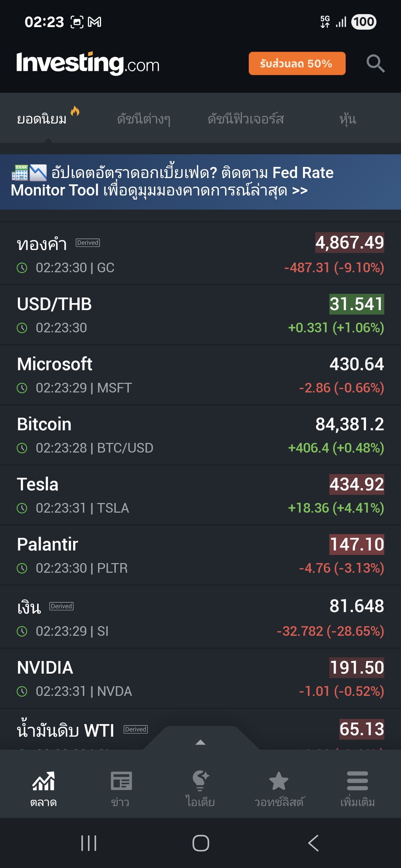Image resolution: width=401 pixels, height=868 pixels.
Task: Switch to the ดัชนีฟิวเจอร์ส tab
Action: (x=245, y=119)
